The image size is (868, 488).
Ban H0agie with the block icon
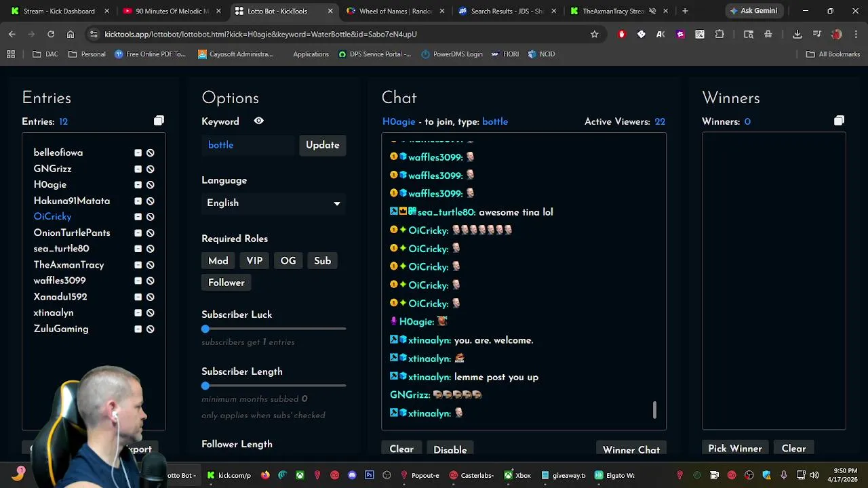point(151,185)
